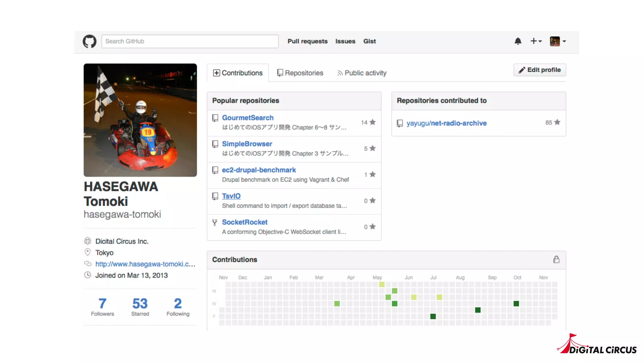Select the Contributions tab
The image size is (644, 362).
pyautogui.click(x=238, y=73)
